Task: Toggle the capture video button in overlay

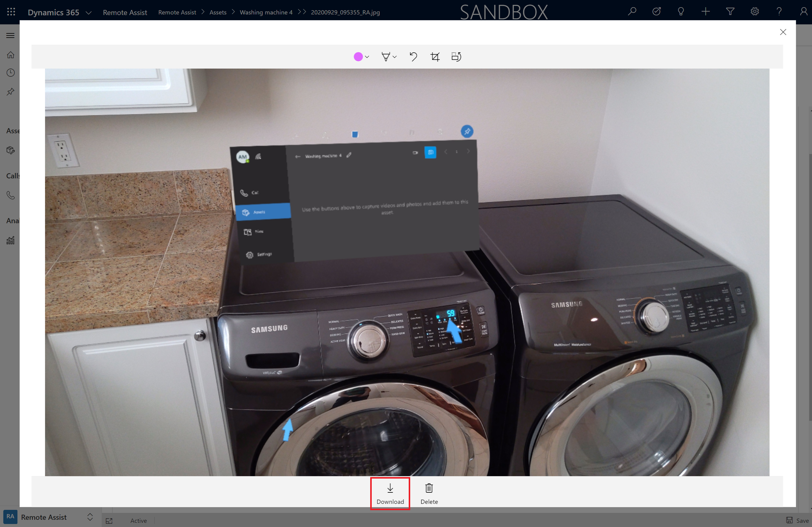Action: (x=415, y=153)
